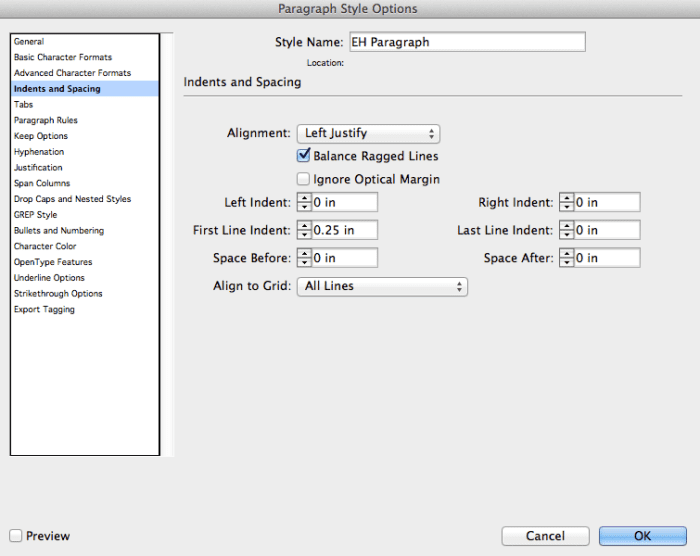
Task: Click the First Line Indent stepper
Action: tap(304, 230)
